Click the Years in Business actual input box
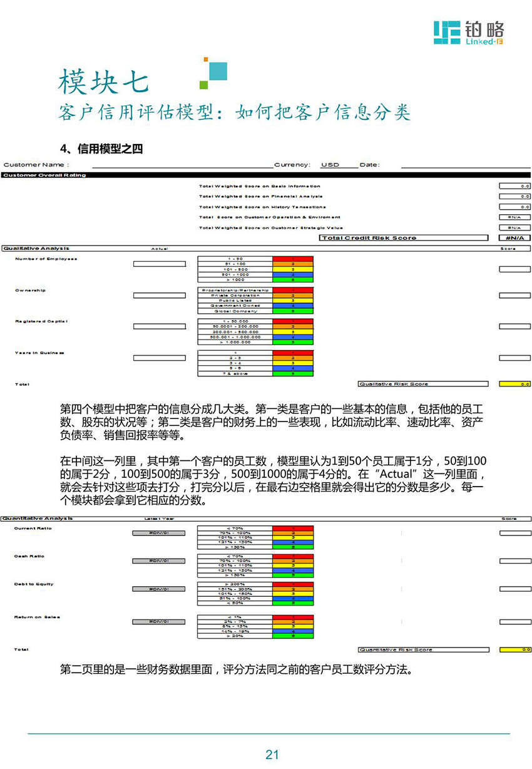The width and height of the screenshot is (532, 769). pyautogui.click(x=160, y=358)
